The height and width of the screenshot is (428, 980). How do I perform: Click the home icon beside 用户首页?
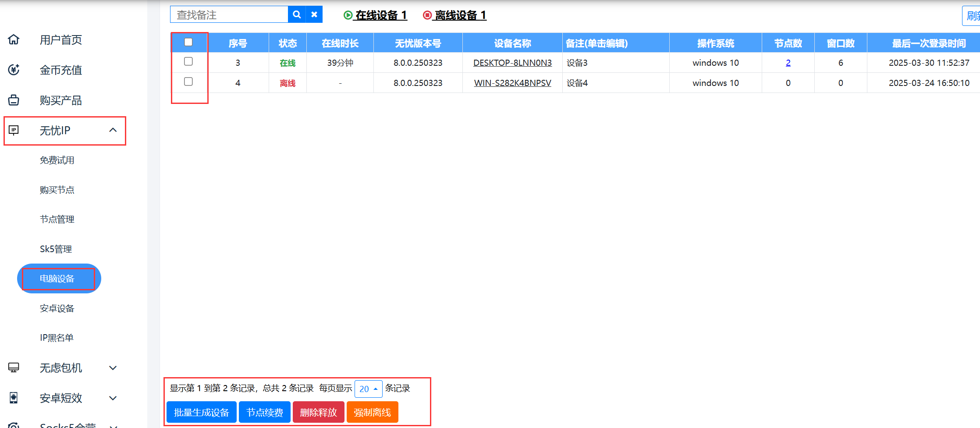click(14, 39)
